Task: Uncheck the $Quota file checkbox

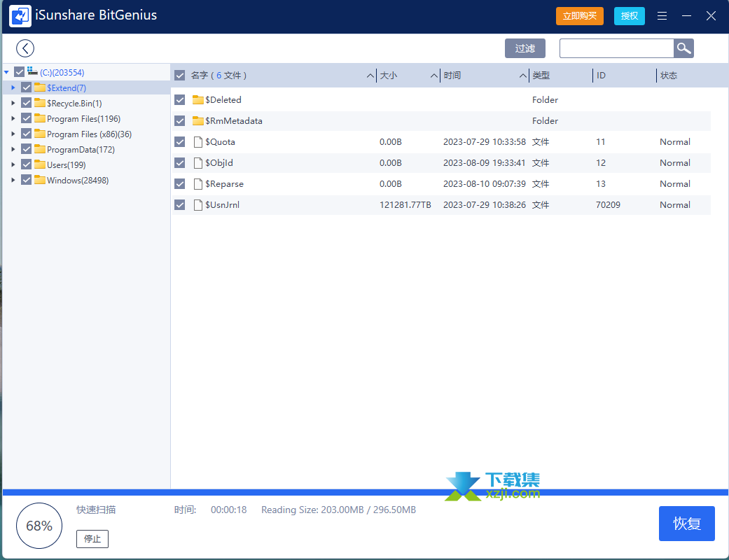Action: click(x=180, y=142)
